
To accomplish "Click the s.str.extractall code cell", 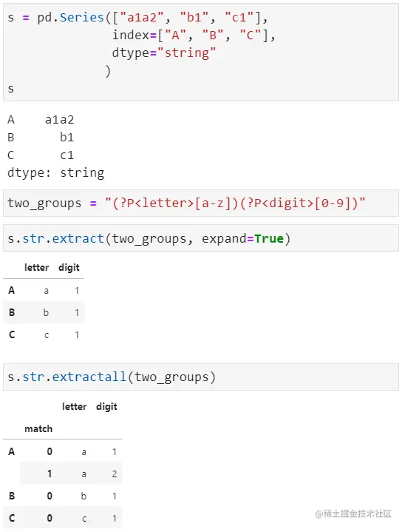I will pyautogui.click(x=201, y=377).
